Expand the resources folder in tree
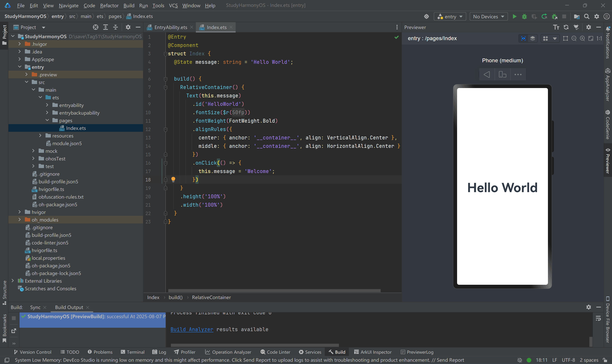This screenshot has height=364, width=612. (x=40, y=136)
